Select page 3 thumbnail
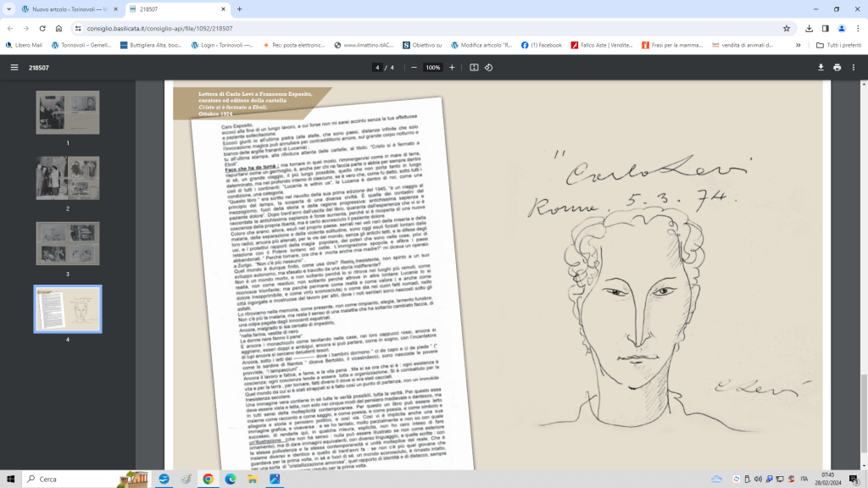This screenshot has height=488, width=868. pos(68,243)
